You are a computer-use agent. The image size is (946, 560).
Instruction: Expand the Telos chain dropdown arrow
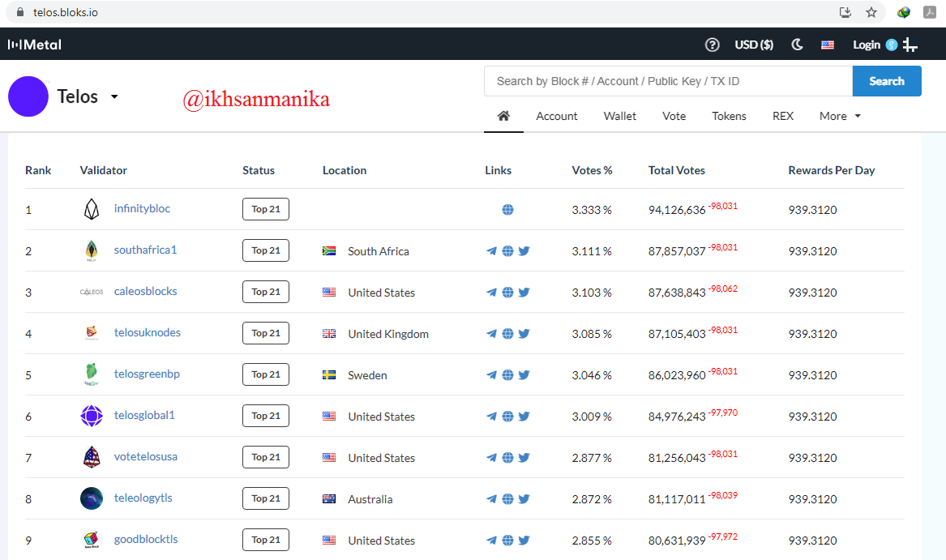[114, 96]
